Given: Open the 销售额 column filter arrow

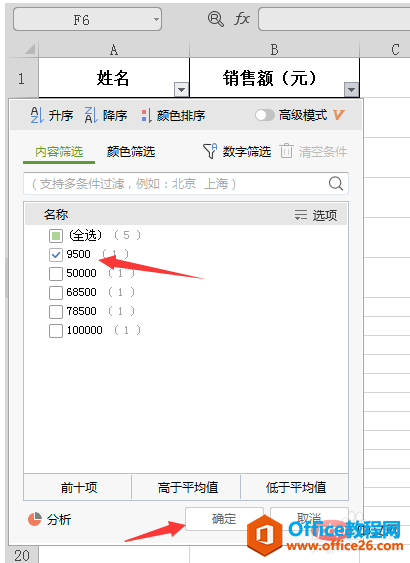Looking at the screenshot, I should pos(351,89).
